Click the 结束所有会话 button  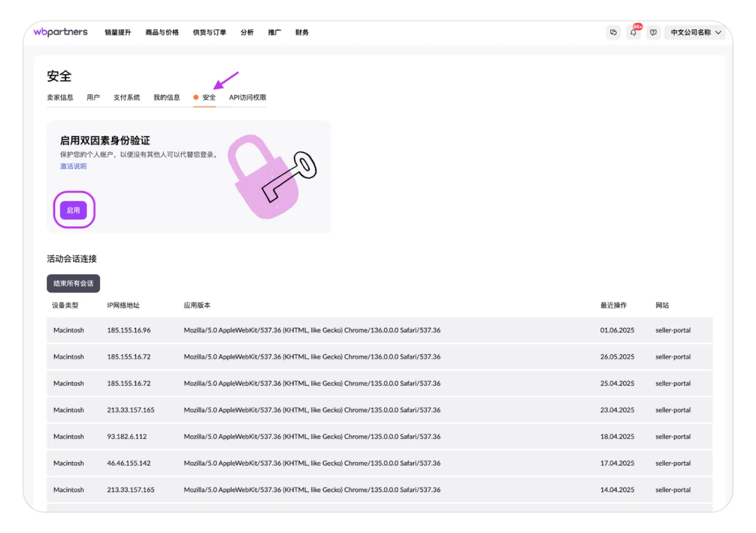tap(73, 283)
